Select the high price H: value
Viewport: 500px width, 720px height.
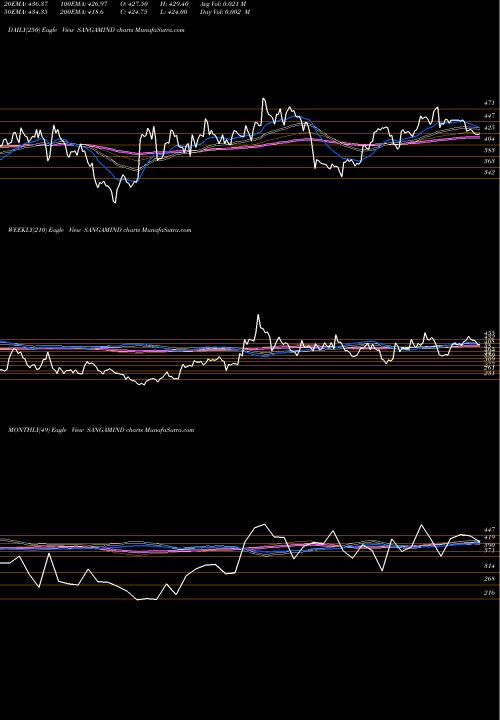[174, 4]
